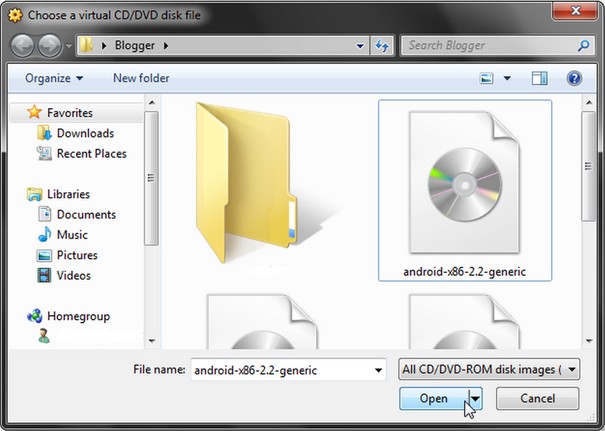605x431 pixels.
Task: Create a New folder
Action: pos(141,78)
